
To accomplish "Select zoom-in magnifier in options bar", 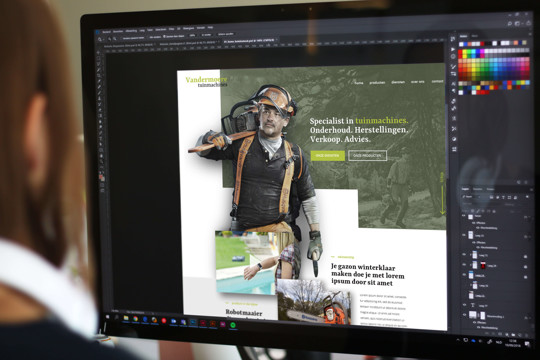I will click(109, 39).
